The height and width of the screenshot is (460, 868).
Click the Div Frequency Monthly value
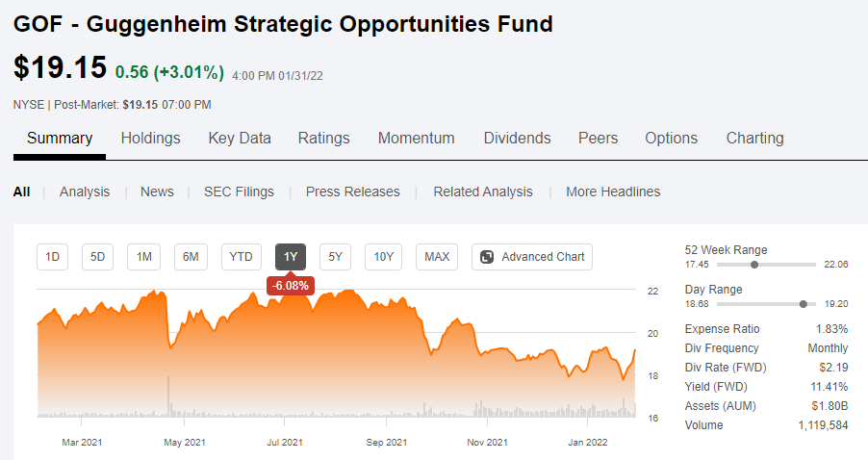click(x=828, y=348)
